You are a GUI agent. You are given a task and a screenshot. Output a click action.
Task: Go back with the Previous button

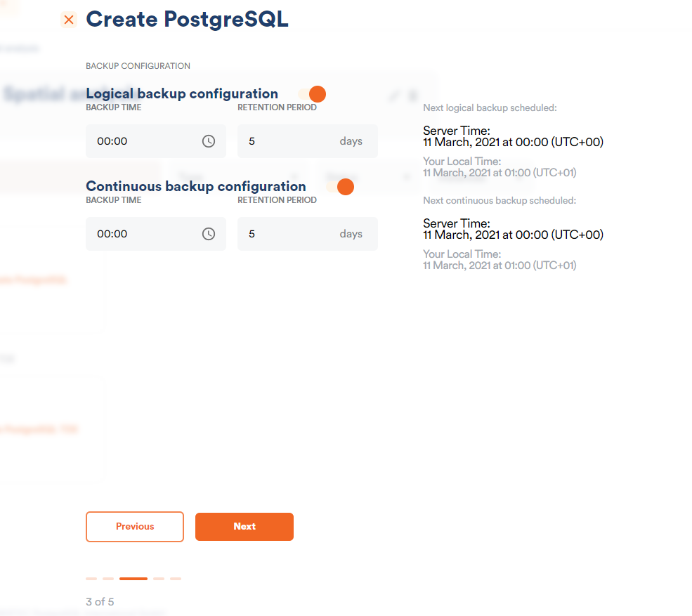click(x=135, y=526)
